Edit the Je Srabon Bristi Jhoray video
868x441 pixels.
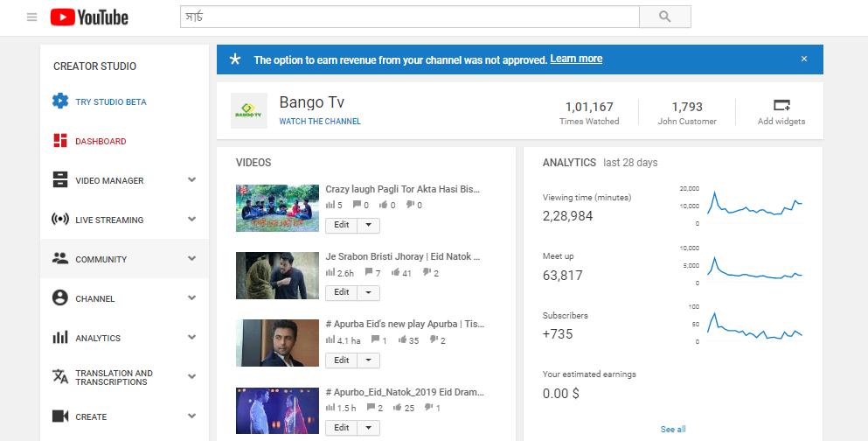coord(342,292)
